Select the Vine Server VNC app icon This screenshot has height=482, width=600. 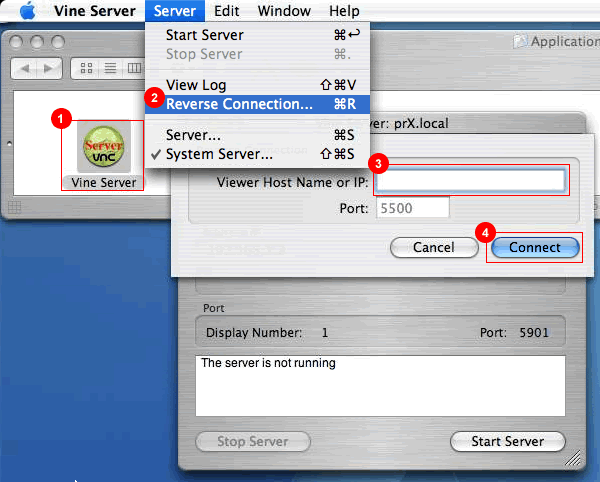pos(104,147)
